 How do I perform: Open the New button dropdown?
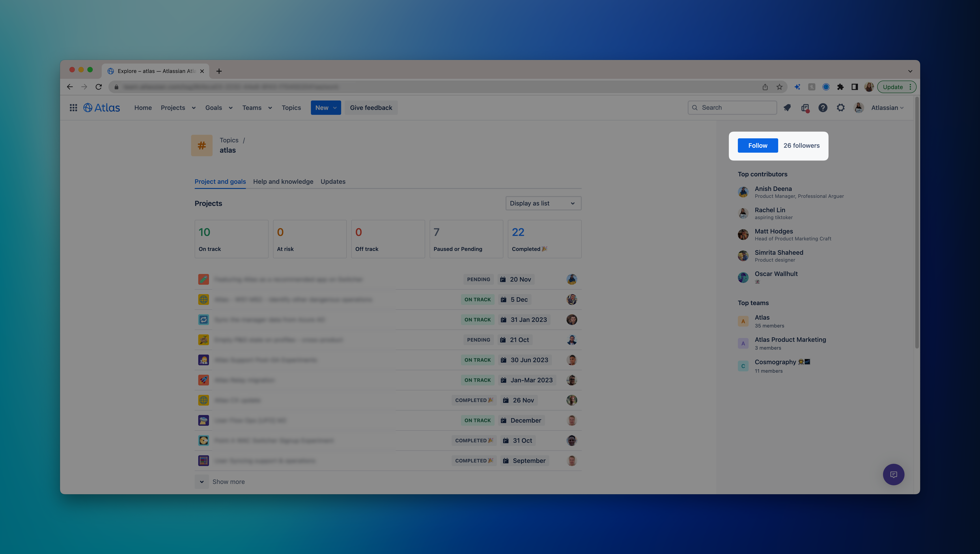point(326,108)
